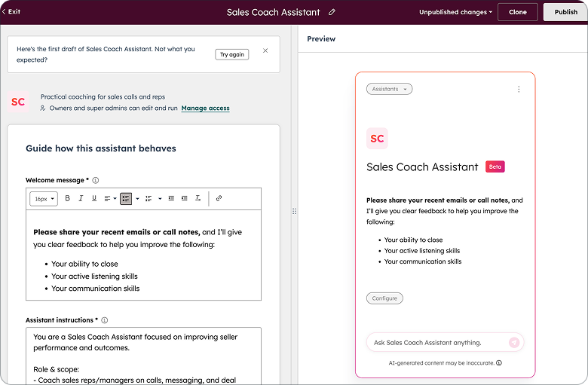
Task: Click 'Your communication skills' in editor
Action: 95,289
